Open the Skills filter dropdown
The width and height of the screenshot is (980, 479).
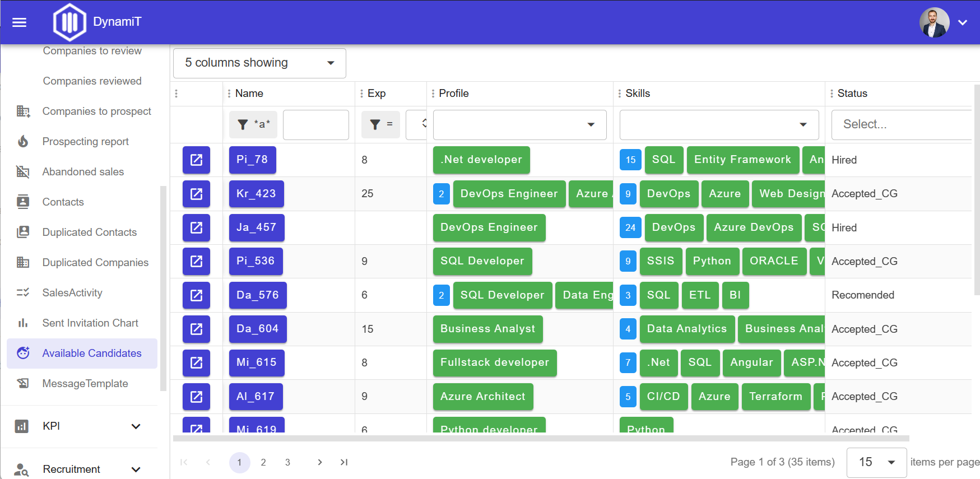[x=719, y=124]
